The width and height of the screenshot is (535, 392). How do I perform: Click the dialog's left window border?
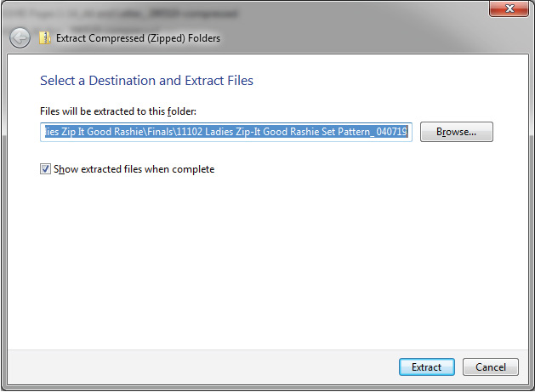(x=3, y=213)
